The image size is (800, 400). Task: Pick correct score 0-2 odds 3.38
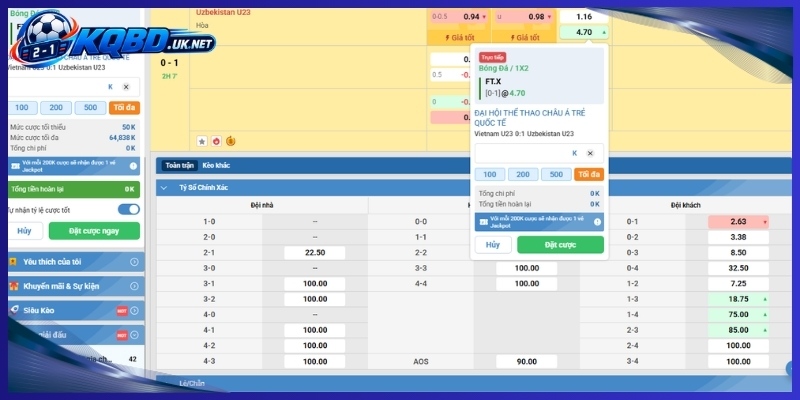(x=738, y=237)
